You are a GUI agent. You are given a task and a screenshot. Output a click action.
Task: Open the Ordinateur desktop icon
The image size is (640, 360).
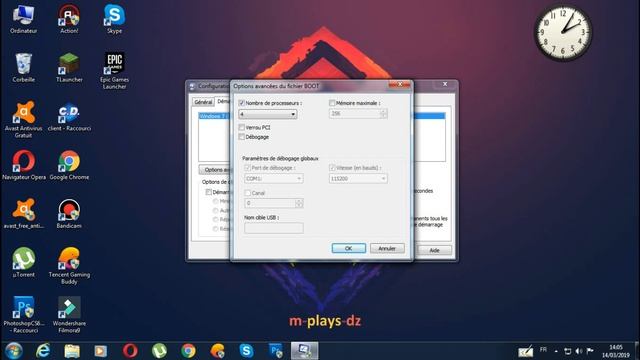pyautogui.click(x=23, y=19)
